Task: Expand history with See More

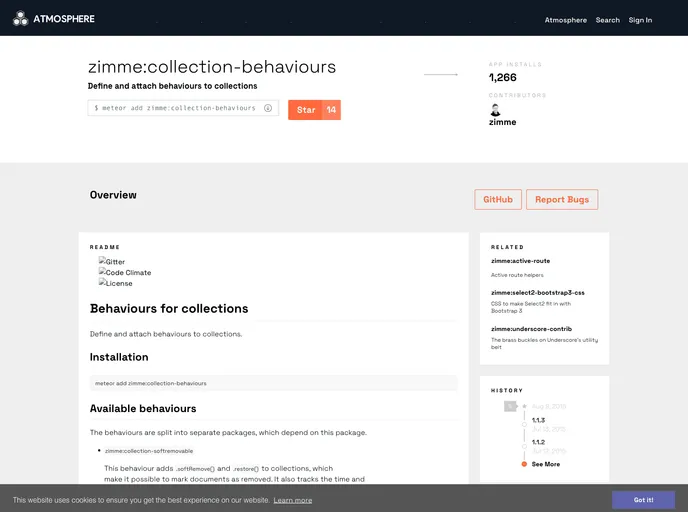Action: 545,464
